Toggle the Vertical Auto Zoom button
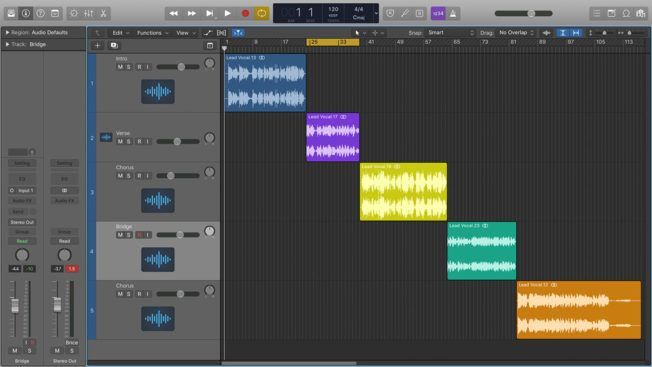652x367 pixels. coord(563,33)
